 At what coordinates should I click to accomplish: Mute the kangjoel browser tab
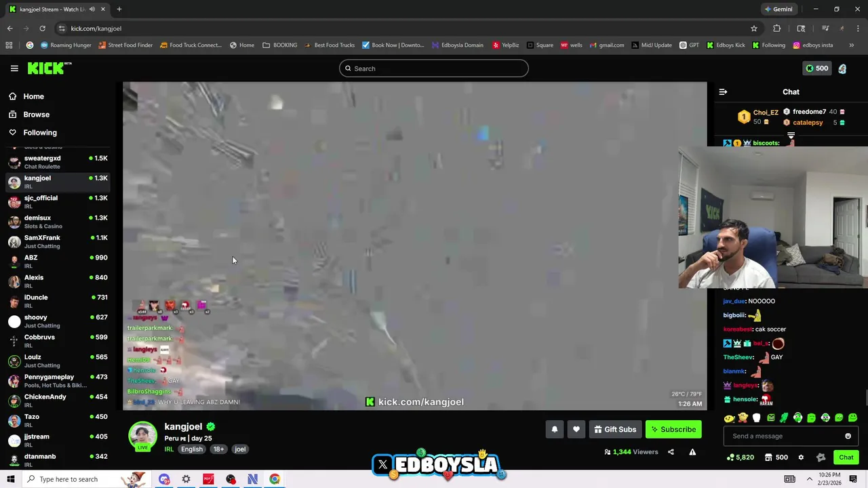(92, 9)
